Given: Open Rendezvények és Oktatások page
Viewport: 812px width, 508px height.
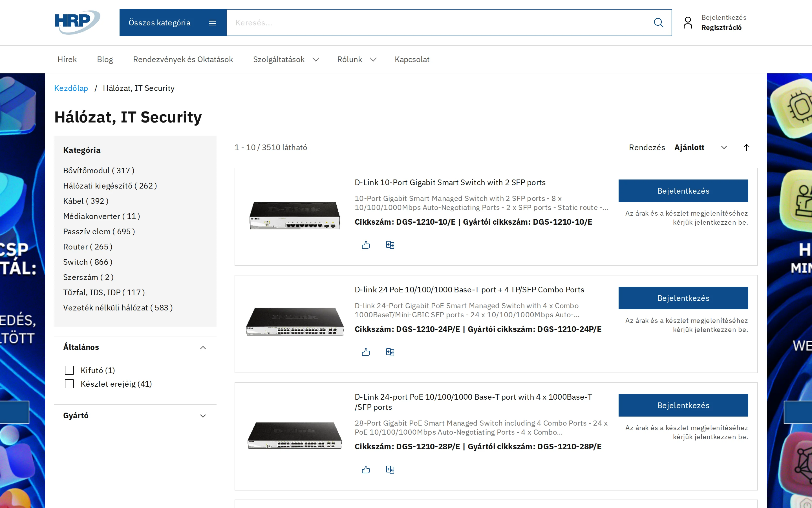Looking at the screenshot, I should [183, 60].
